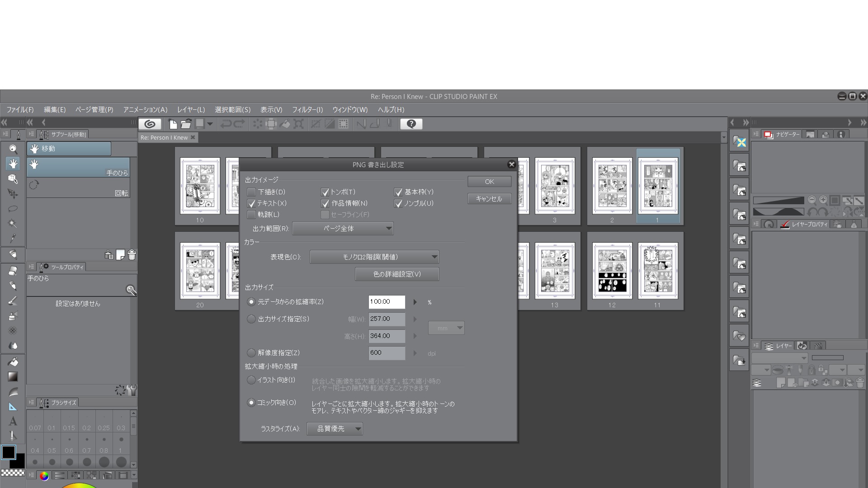This screenshot has width=868, height=488.
Task: Select the text tool icon
Action: pos(13,421)
